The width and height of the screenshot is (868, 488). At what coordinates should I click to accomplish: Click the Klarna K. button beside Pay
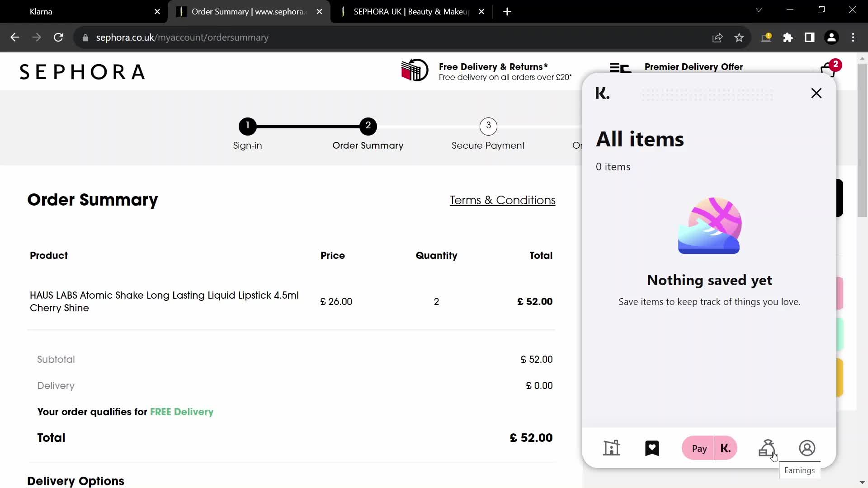726,448
